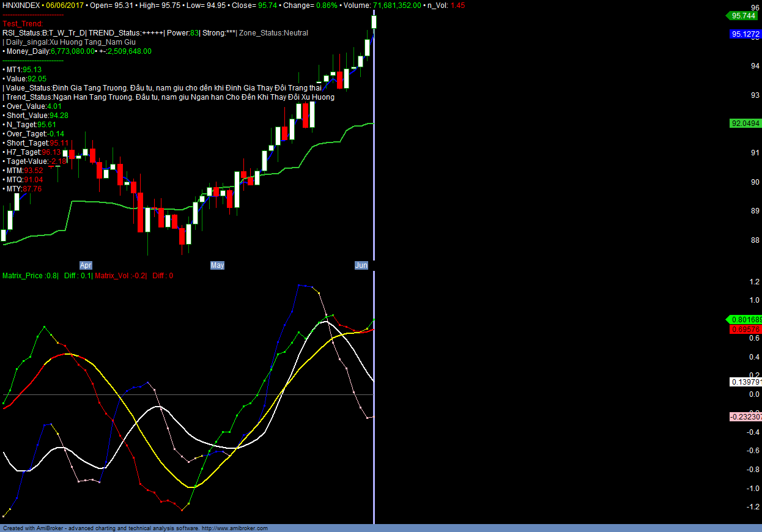Open the amibroker.com link in footer

pos(234,528)
